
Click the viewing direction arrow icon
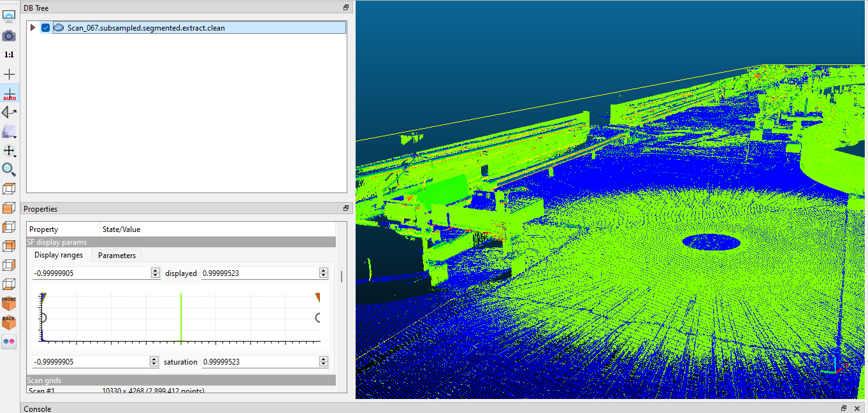point(9,112)
